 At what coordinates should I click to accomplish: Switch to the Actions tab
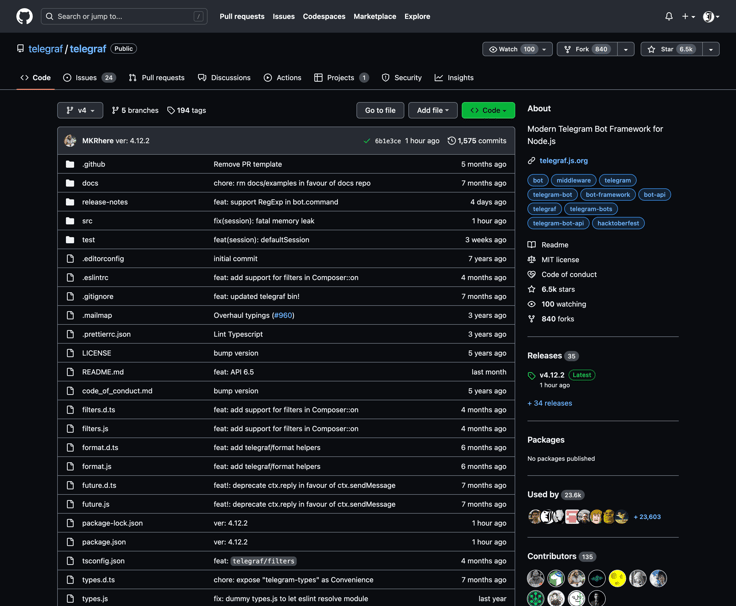[x=282, y=78]
